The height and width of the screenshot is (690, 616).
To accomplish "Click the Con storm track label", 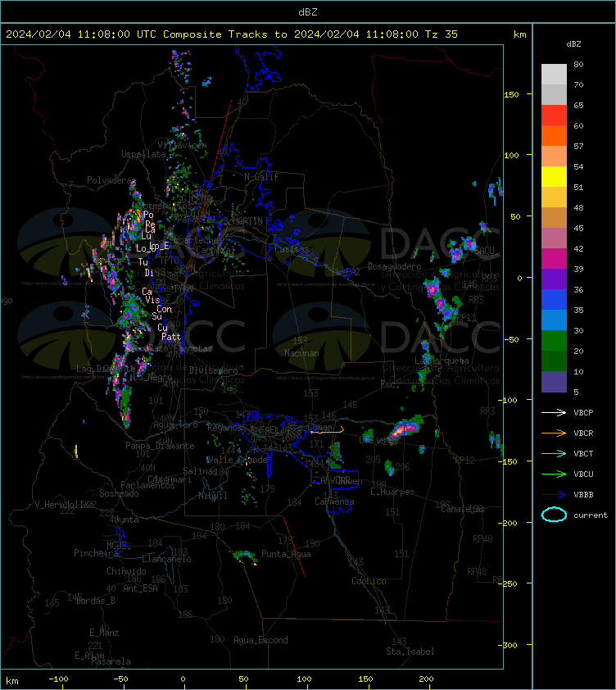I will 164,310.
